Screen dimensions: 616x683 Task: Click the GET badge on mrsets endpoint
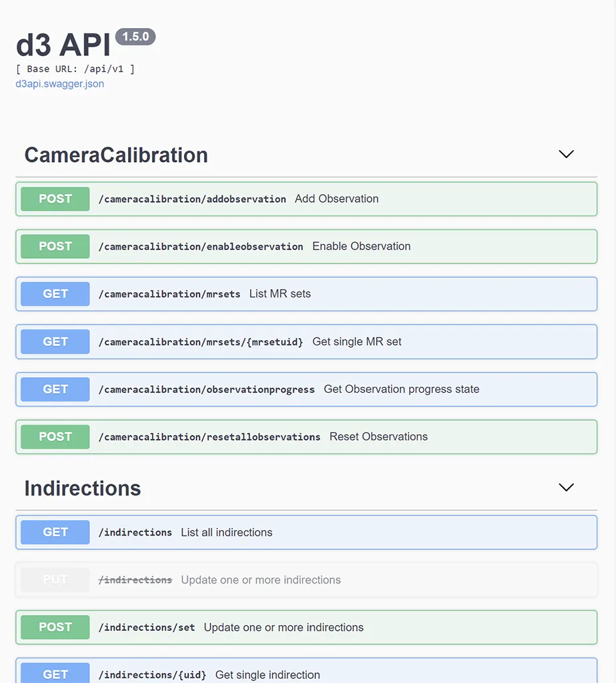coord(54,293)
